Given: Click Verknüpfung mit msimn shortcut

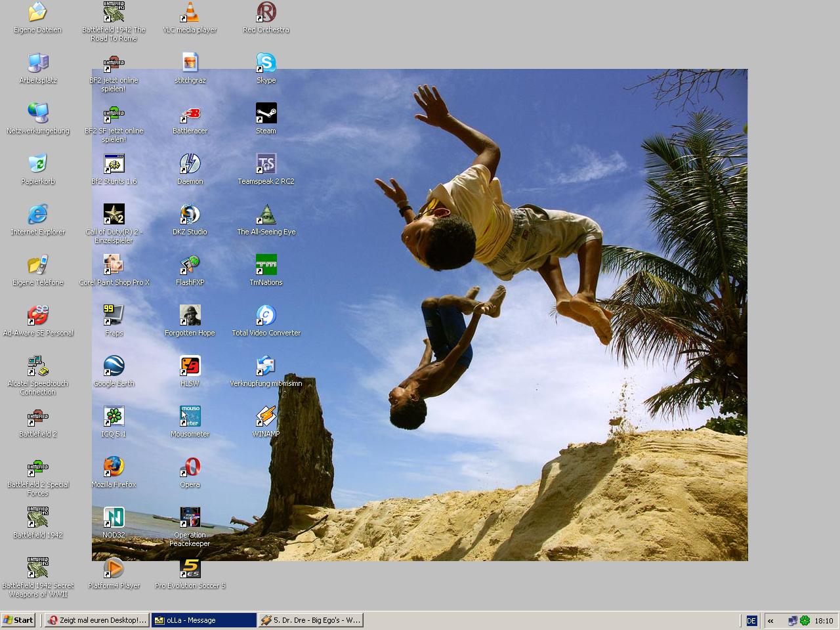Looking at the screenshot, I should pyautogui.click(x=266, y=366).
